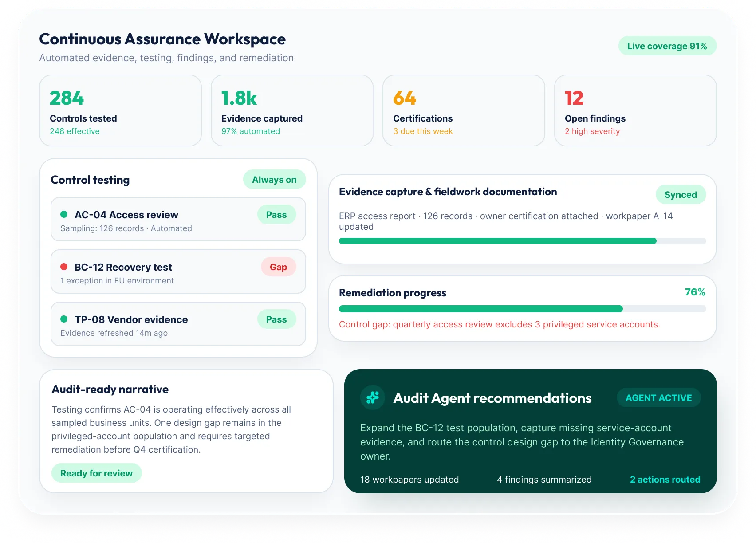Click 4 findings summarized text
The height and width of the screenshot is (543, 756).
tap(544, 480)
